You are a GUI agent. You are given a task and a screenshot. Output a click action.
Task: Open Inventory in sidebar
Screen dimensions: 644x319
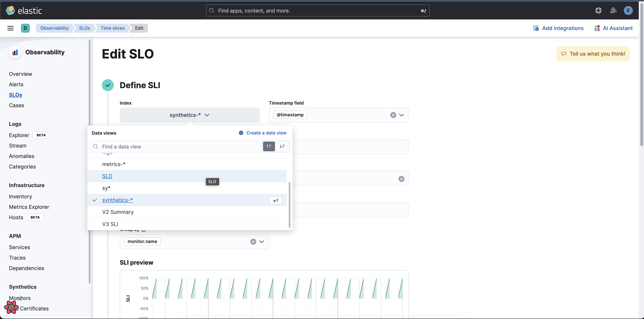tap(21, 197)
